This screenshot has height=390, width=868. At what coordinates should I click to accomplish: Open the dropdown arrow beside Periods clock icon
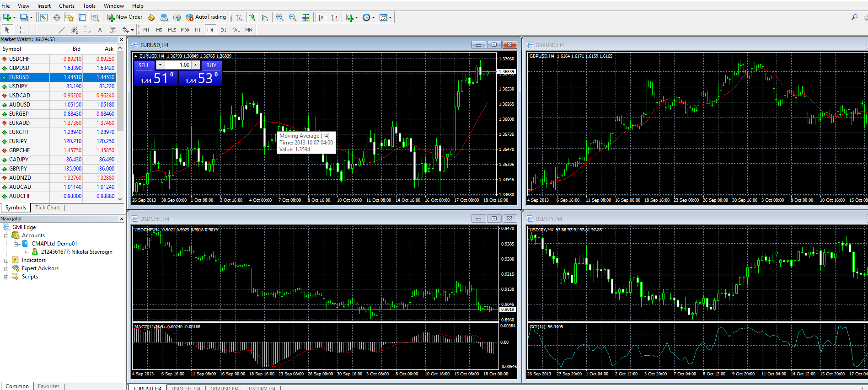click(373, 18)
